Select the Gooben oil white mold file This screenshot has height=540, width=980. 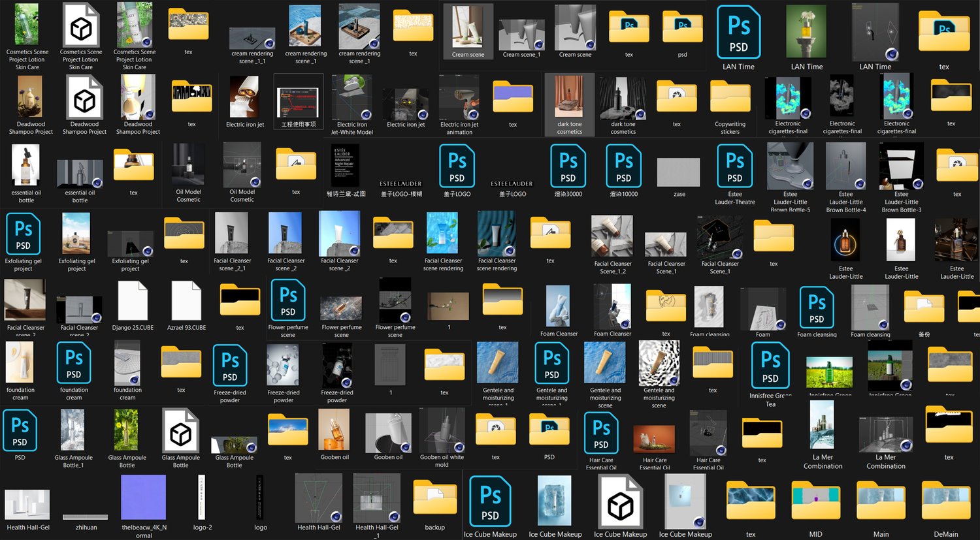(x=442, y=430)
